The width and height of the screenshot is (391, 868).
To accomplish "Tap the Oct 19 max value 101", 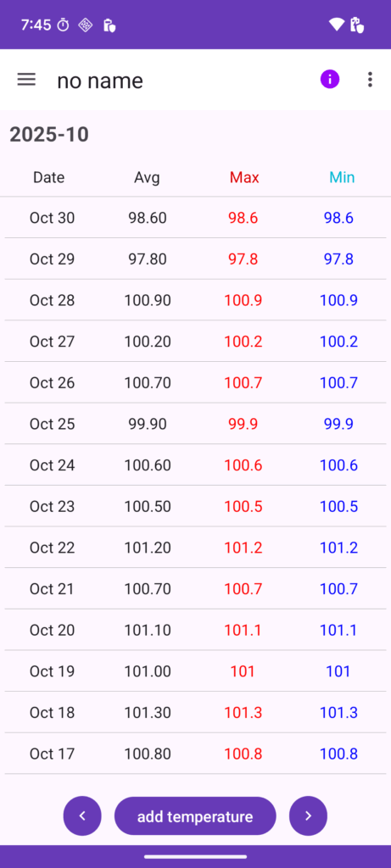I will click(x=243, y=671).
